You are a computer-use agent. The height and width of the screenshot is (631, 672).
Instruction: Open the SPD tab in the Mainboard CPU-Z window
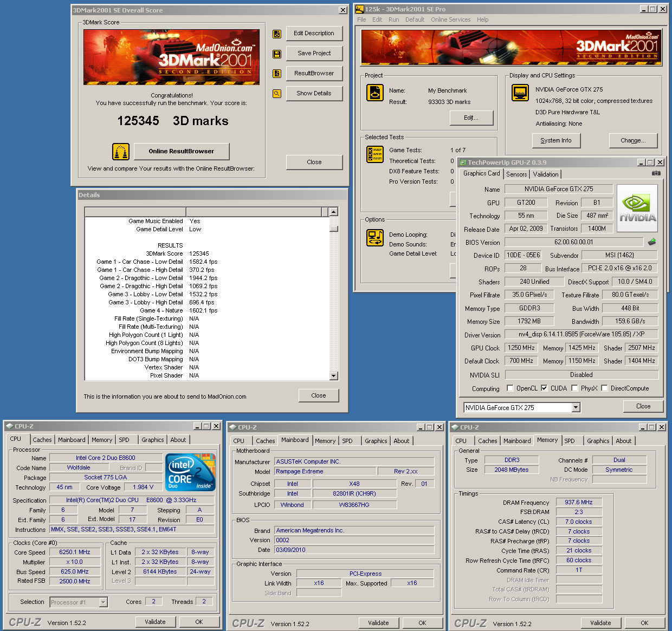click(347, 441)
